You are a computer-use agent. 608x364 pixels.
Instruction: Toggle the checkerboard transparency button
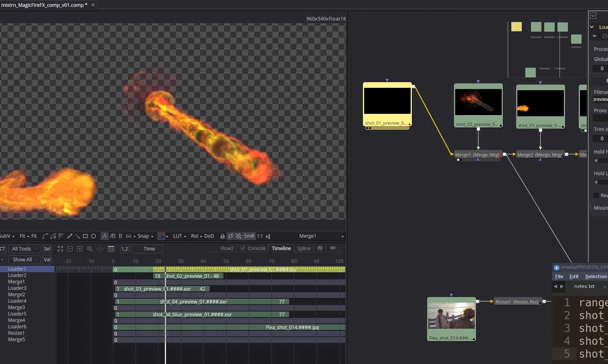(239, 236)
